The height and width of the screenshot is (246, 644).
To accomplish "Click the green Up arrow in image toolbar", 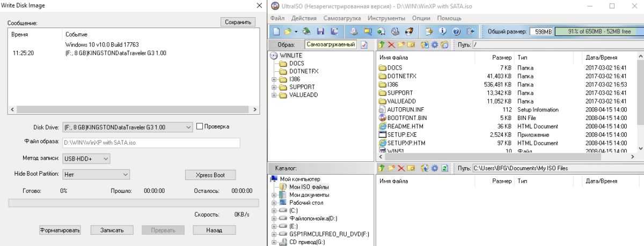I will [x=382, y=44].
